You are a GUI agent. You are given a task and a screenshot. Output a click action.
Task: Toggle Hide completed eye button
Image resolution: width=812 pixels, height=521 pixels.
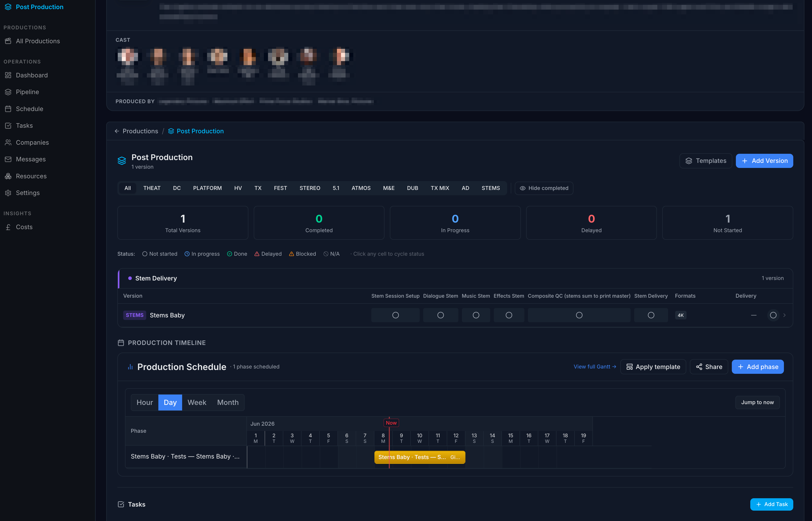(x=544, y=188)
